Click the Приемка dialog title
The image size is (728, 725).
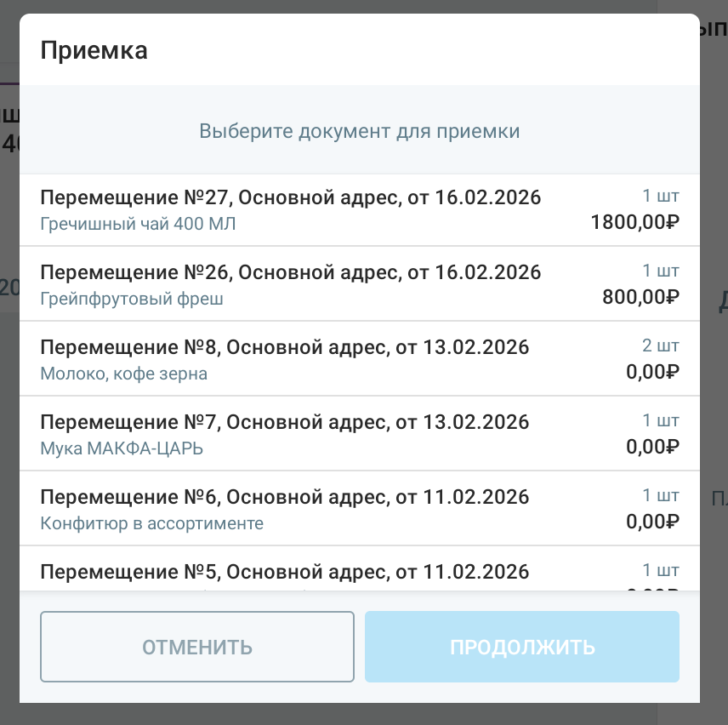tap(94, 50)
